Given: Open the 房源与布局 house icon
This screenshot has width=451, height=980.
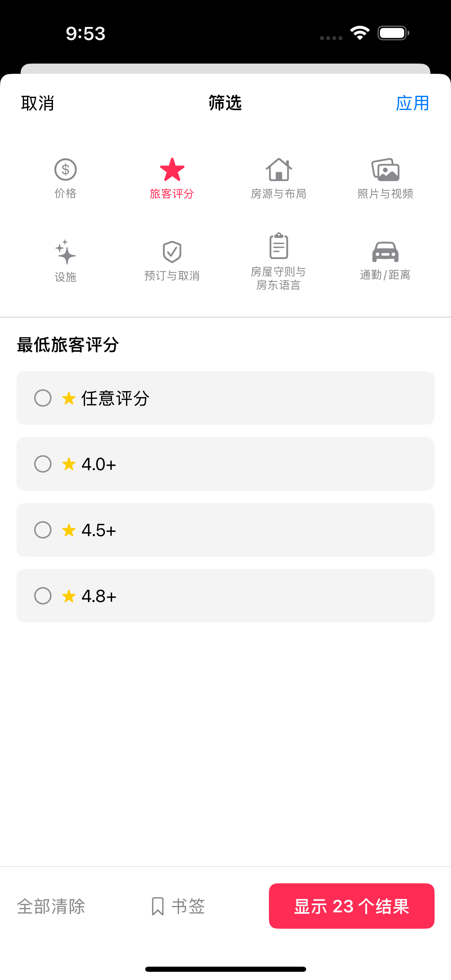Looking at the screenshot, I should tap(278, 170).
